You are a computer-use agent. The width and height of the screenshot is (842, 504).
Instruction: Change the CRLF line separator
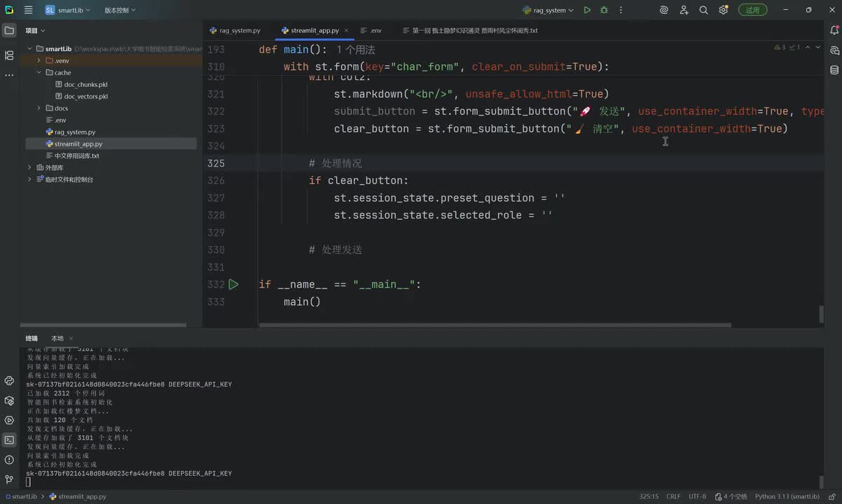point(673,496)
